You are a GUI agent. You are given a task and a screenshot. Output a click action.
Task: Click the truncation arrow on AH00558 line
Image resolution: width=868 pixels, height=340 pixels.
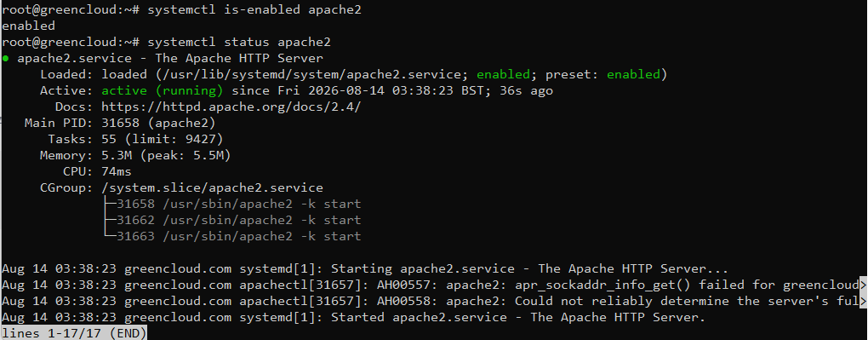tap(864, 302)
